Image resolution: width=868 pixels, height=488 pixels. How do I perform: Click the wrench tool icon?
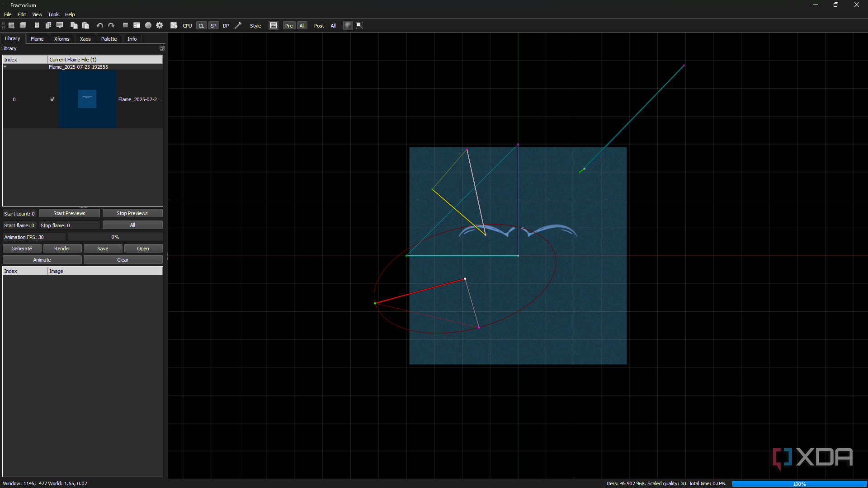[238, 25]
